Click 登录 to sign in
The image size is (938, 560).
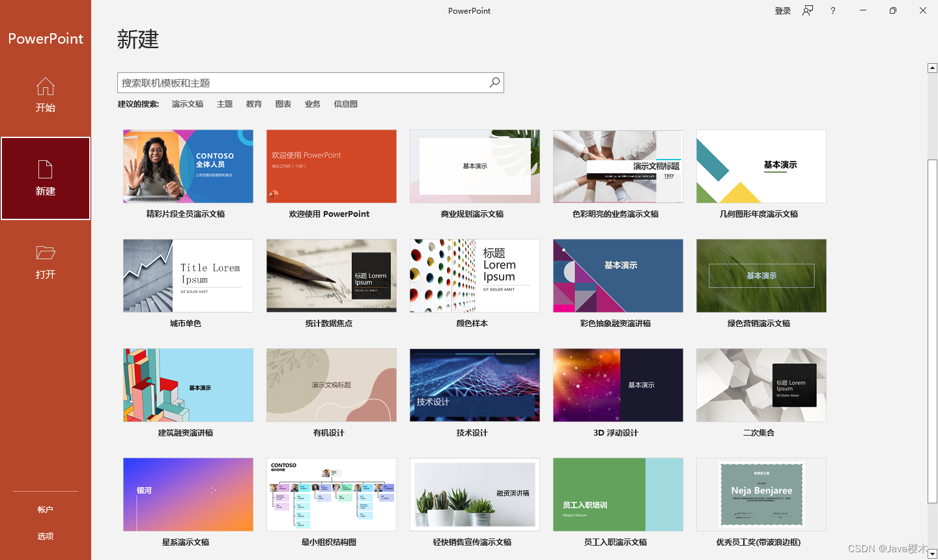(783, 11)
